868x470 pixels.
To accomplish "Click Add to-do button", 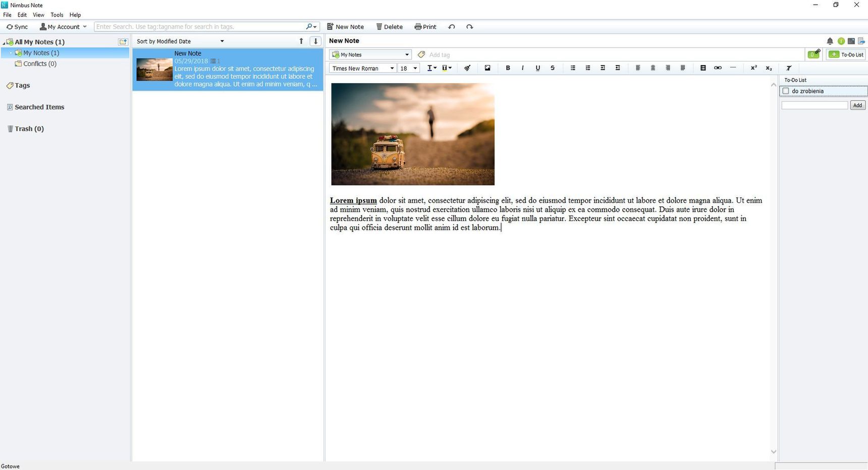I will pyautogui.click(x=857, y=105).
